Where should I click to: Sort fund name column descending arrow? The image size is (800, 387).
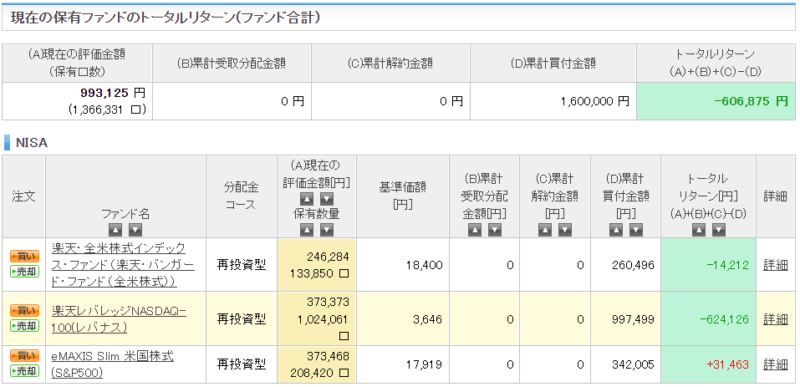[135, 230]
